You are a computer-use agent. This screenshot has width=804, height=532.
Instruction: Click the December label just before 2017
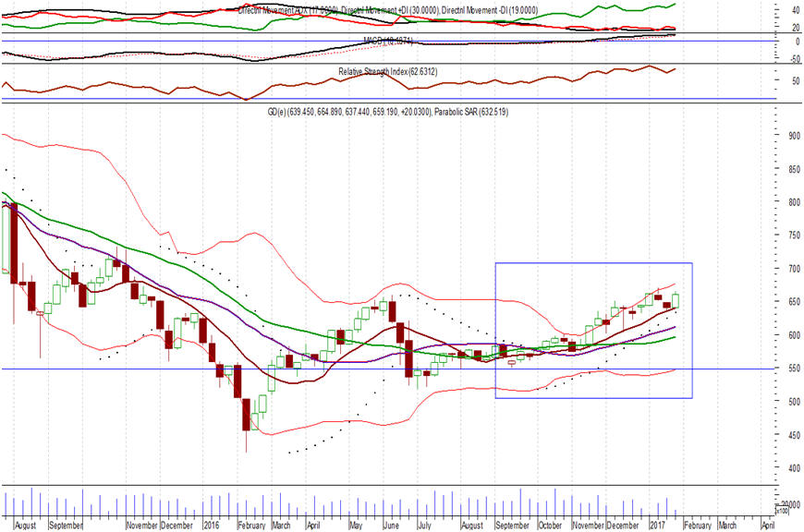tap(623, 526)
